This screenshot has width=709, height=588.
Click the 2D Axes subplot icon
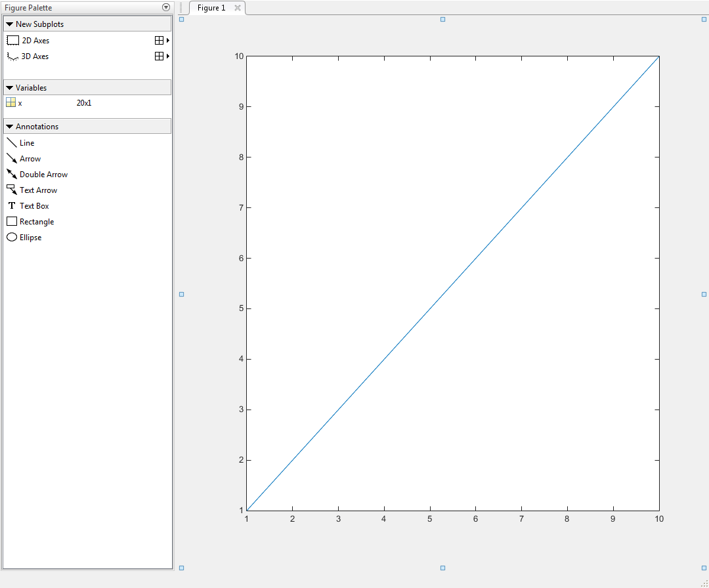[x=13, y=40]
